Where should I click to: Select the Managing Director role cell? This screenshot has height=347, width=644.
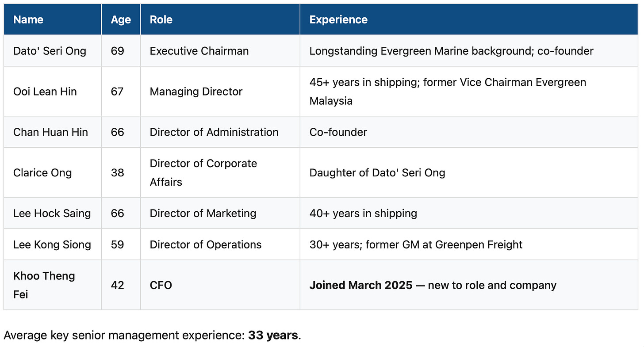click(220, 92)
